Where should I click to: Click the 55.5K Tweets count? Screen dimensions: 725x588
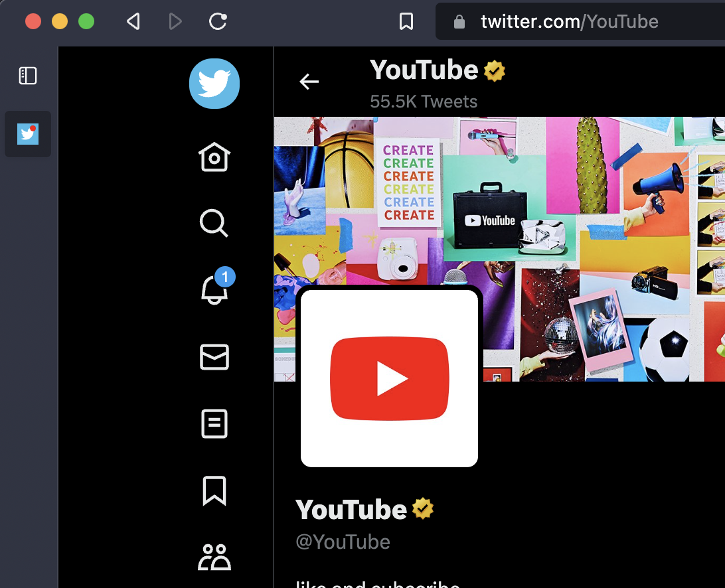point(424,102)
